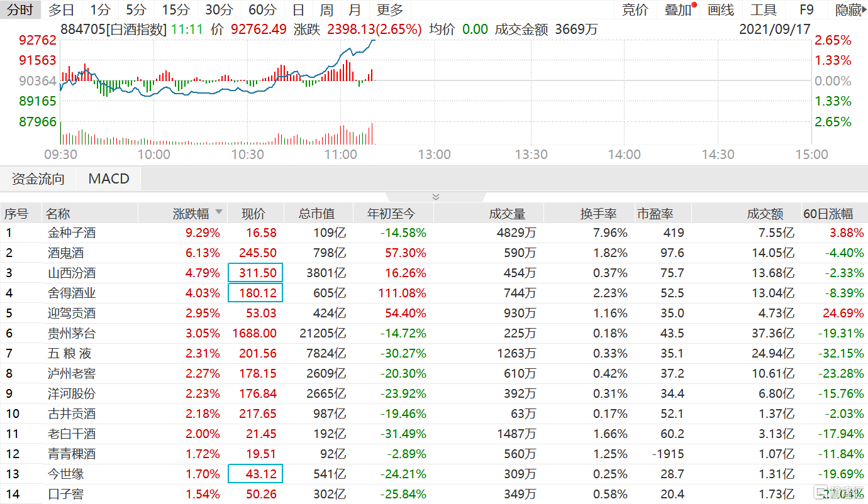This screenshot has width=868, height=504.
Task: Click the double-chevron collapse arrow above table
Action: pyautogui.click(x=436, y=197)
